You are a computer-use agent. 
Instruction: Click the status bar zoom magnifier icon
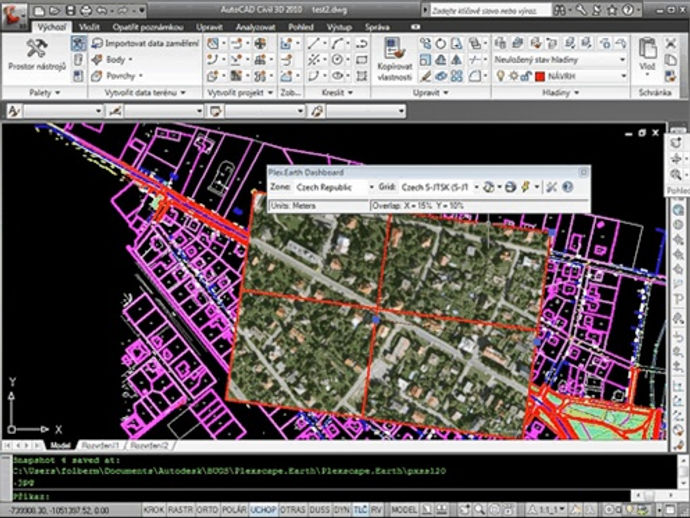(x=479, y=510)
